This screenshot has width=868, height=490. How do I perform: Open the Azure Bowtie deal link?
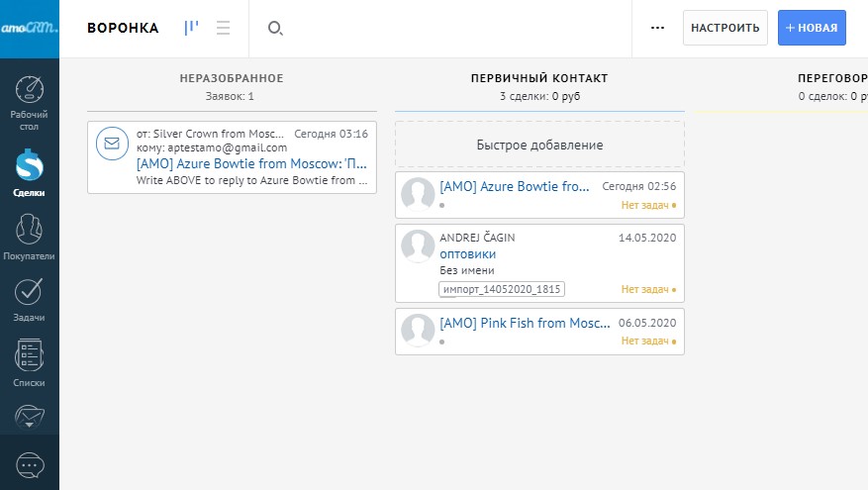click(x=515, y=186)
